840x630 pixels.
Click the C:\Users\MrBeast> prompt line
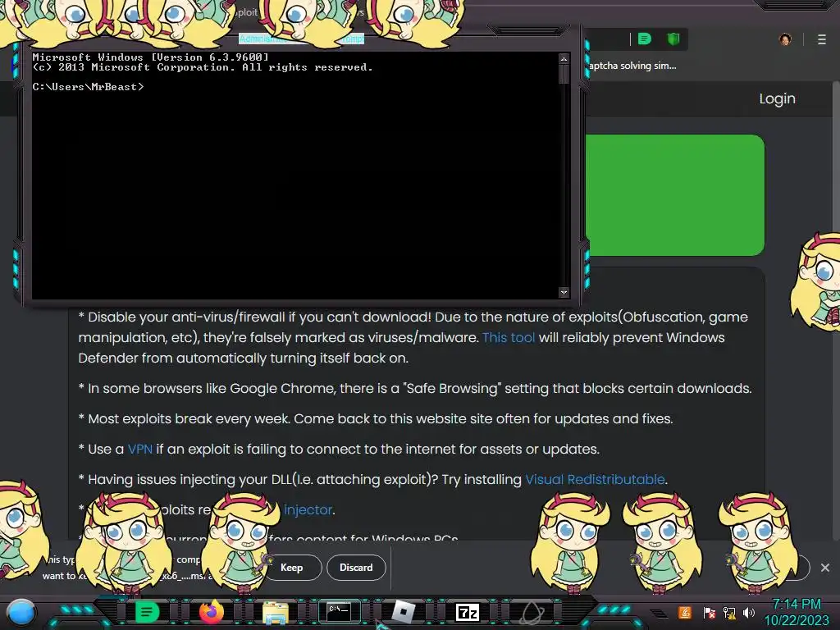click(88, 87)
